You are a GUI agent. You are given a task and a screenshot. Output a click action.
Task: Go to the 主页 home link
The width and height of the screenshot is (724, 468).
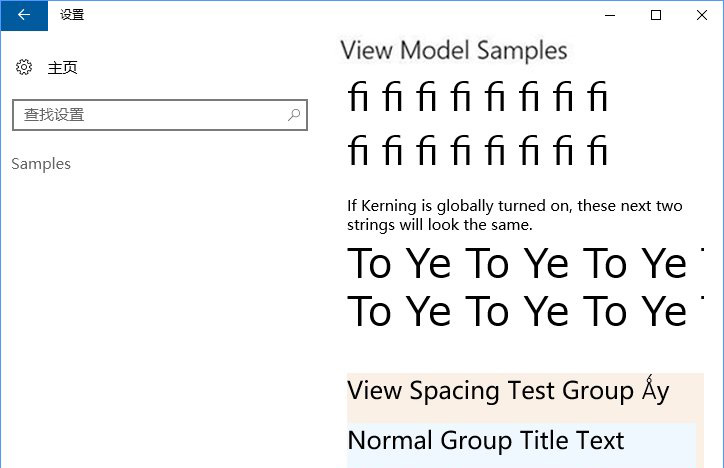tap(62, 67)
